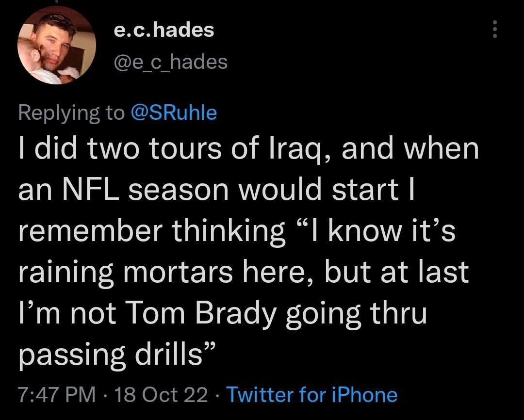Open the e.c.hades display name profile
This screenshot has width=524, height=420.
tap(164, 30)
